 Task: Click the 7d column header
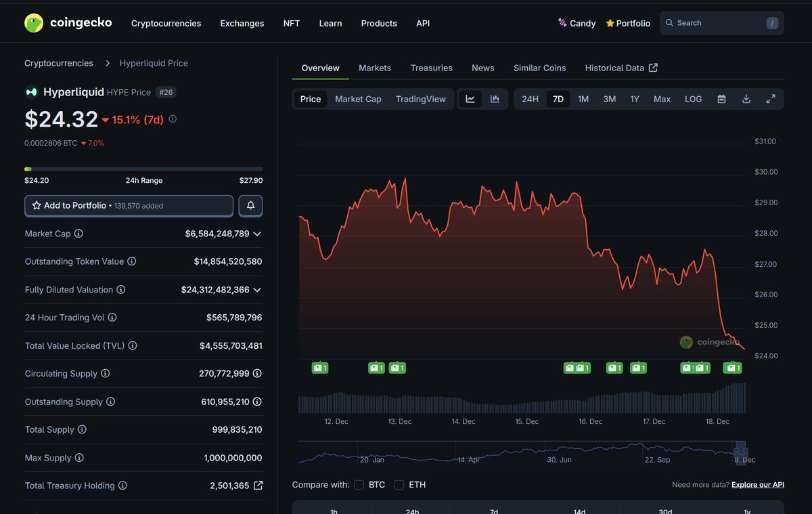pos(494,511)
